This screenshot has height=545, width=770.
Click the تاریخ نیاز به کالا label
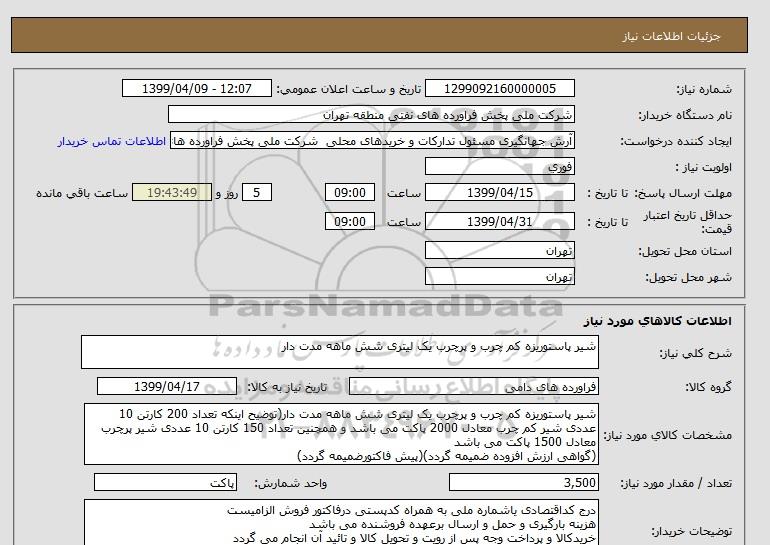pyautogui.click(x=287, y=387)
